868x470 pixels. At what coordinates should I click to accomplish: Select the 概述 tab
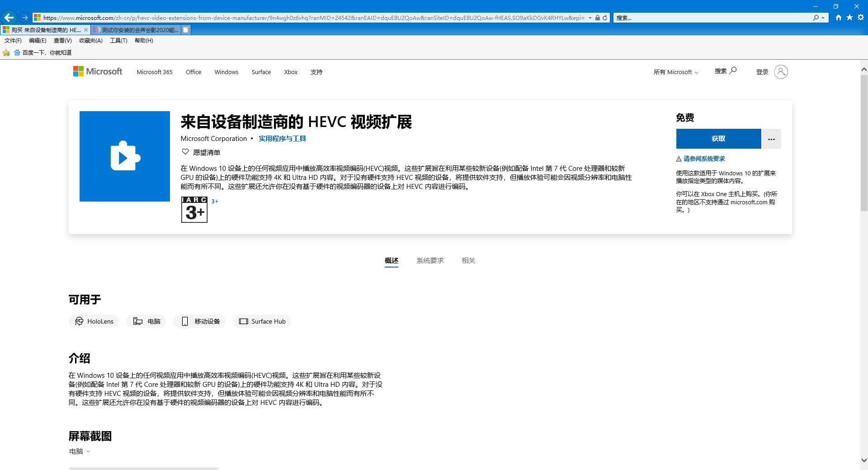tap(392, 261)
